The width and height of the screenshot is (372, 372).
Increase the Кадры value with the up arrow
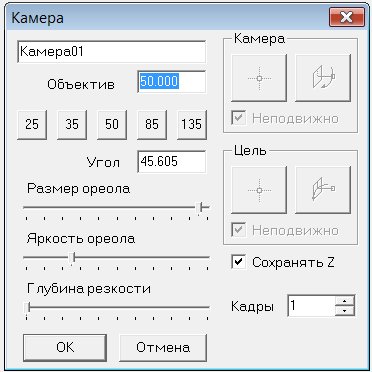pyautogui.click(x=345, y=300)
